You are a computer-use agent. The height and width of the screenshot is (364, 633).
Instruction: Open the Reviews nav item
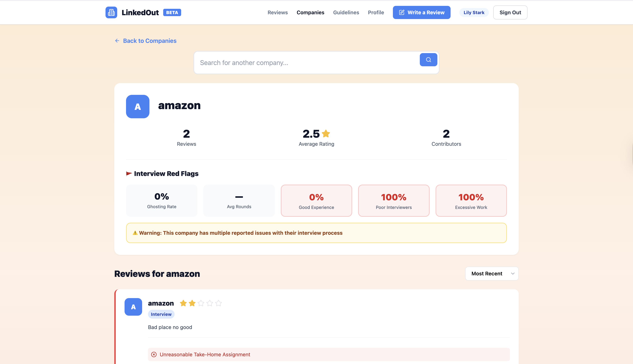click(277, 12)
